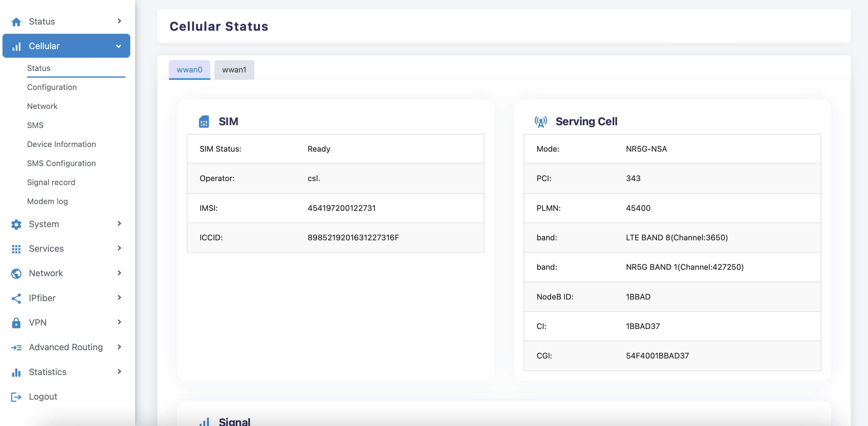Select the wwan0 tab
868x426 pixels.
tap(189, 69)
